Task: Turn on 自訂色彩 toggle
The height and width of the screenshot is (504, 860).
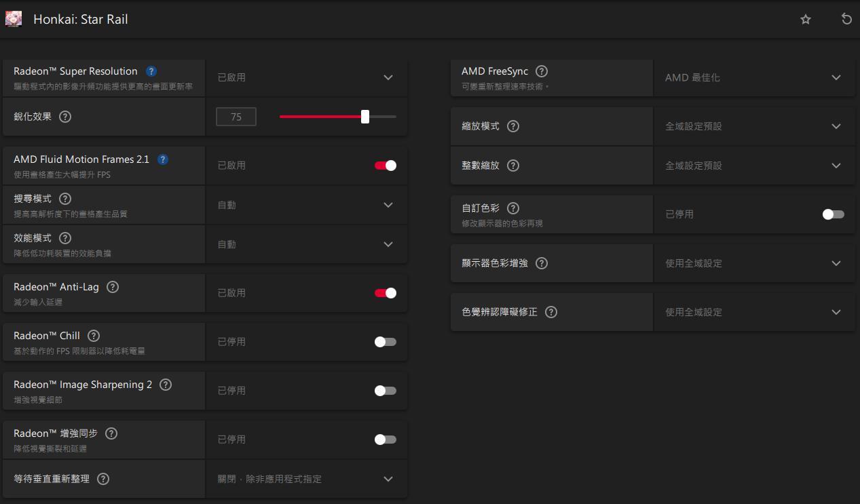Action: pos(834,214)
